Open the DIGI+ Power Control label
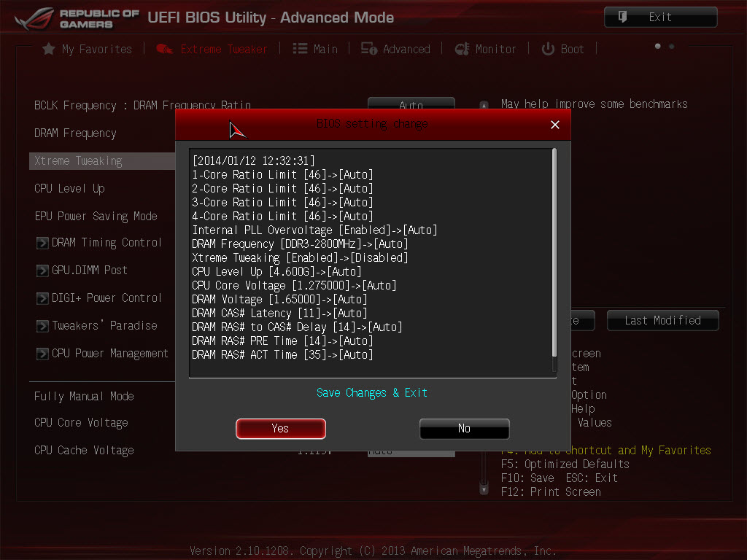747x560 pixels. [107, 298]
